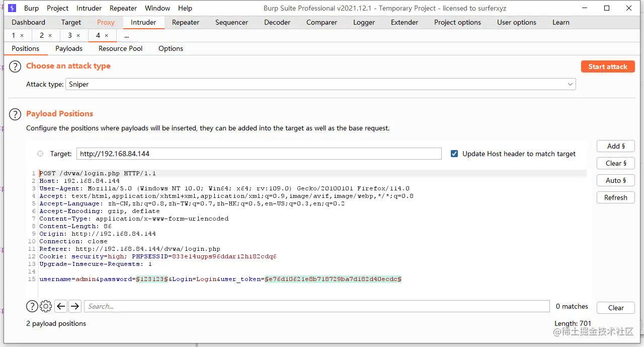Switch to the Decoder tab

click(x=277, y=22)
